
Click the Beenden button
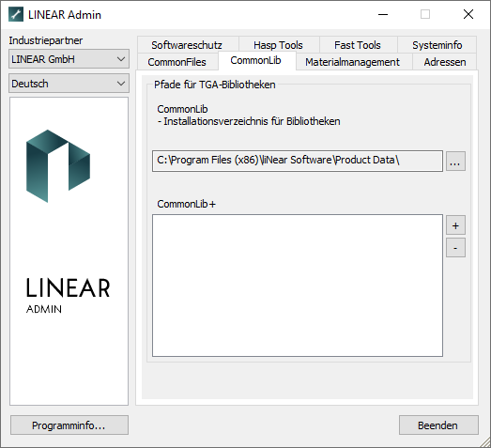438,425
